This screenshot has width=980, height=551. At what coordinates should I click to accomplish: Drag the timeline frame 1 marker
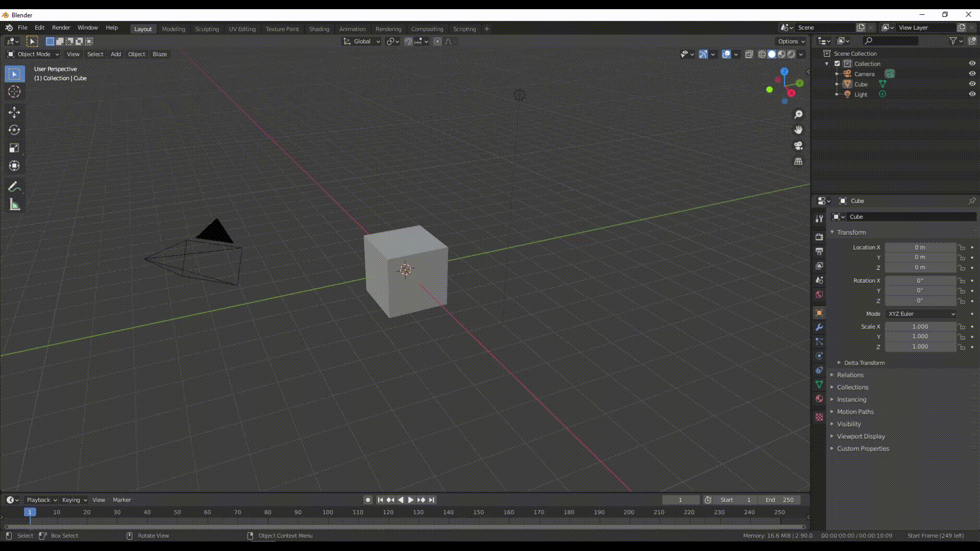30,512
